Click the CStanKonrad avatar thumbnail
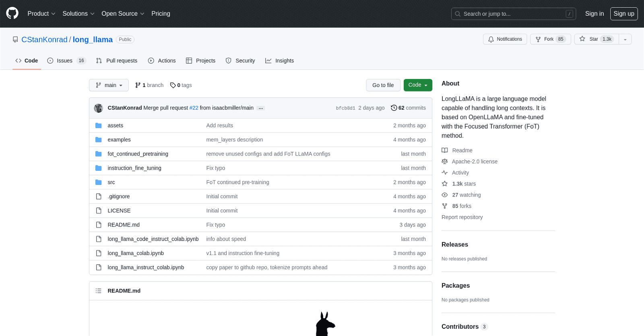 [x=99, y=108]
